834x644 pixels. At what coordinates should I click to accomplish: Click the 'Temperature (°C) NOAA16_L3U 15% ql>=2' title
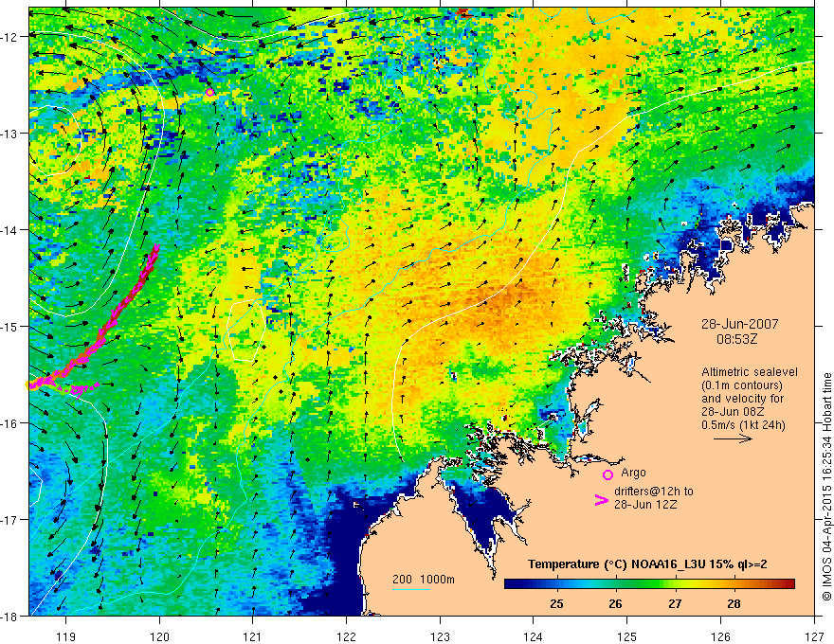tap(646, 564)
